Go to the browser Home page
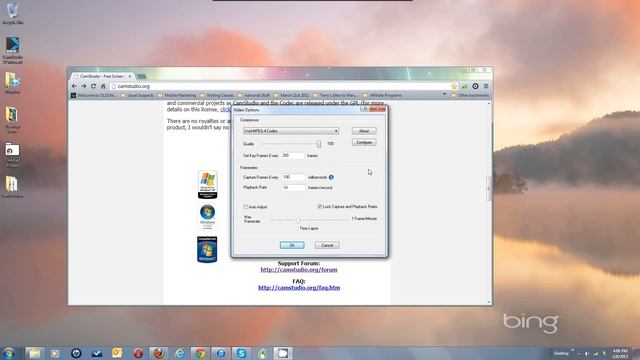The height and width of the screenshot is (360, 640). (103, 86)
